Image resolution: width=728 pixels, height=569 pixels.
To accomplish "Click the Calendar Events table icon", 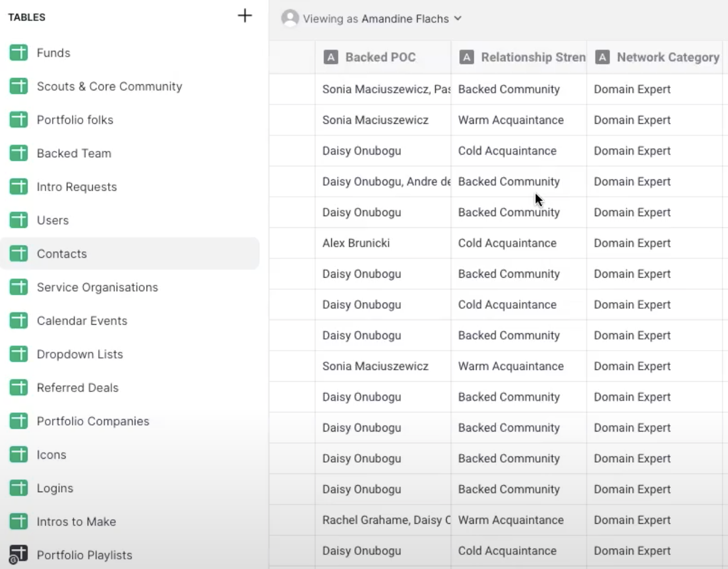I will (x=19, y=320).
